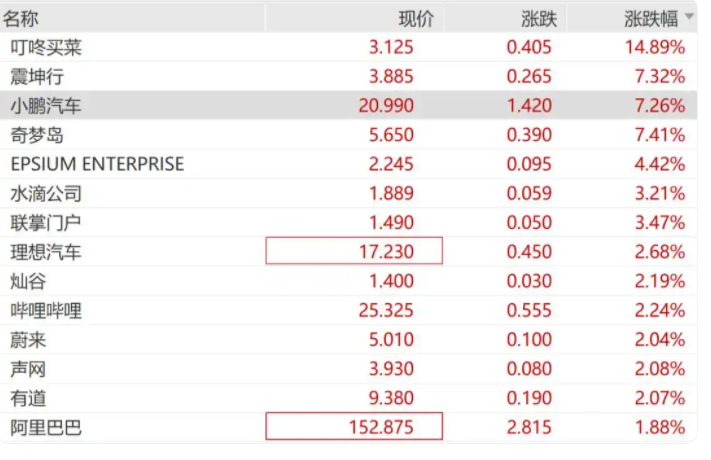Sort by the 名称 column header
The width and height of the screenshot is (711, 460).
coord(21,17)
